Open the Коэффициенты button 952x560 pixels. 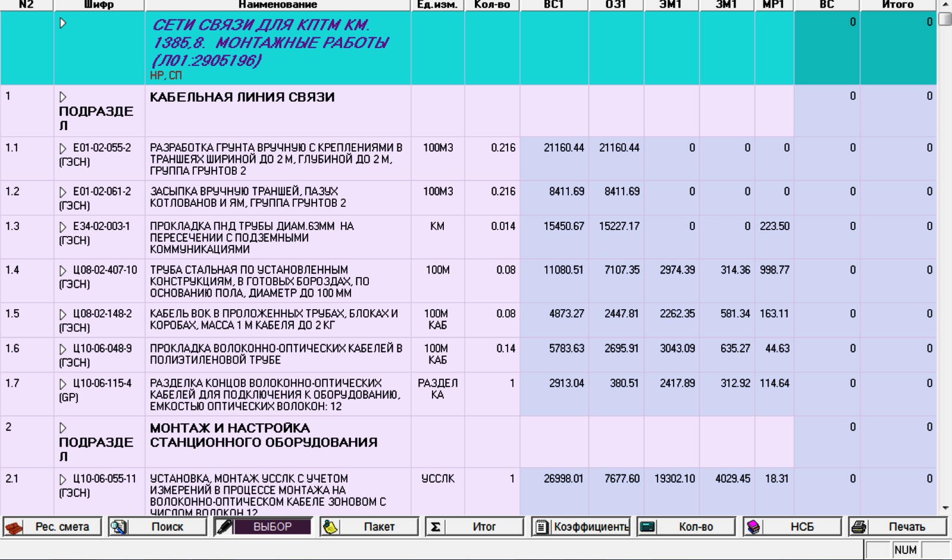581,527
